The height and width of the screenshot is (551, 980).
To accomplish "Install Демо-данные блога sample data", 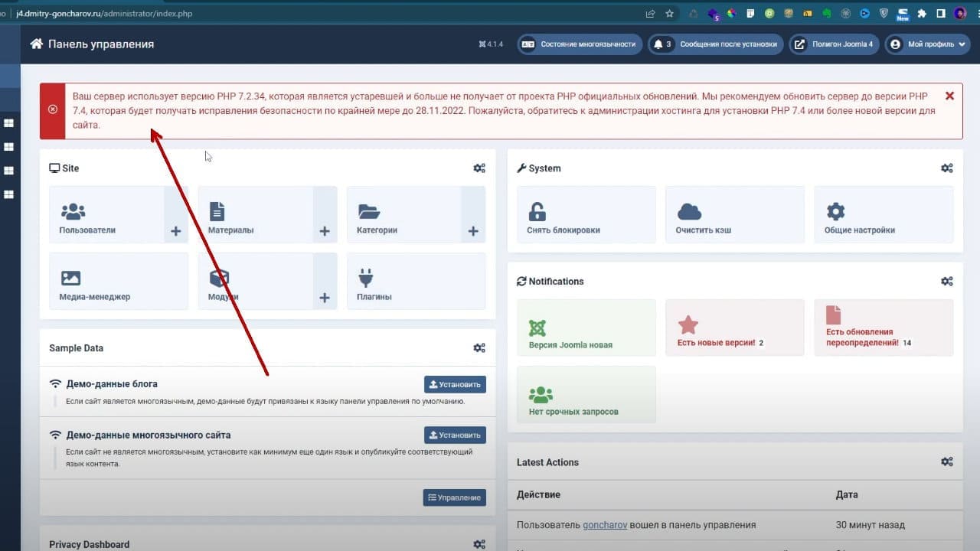I will [x=455, y=384].
